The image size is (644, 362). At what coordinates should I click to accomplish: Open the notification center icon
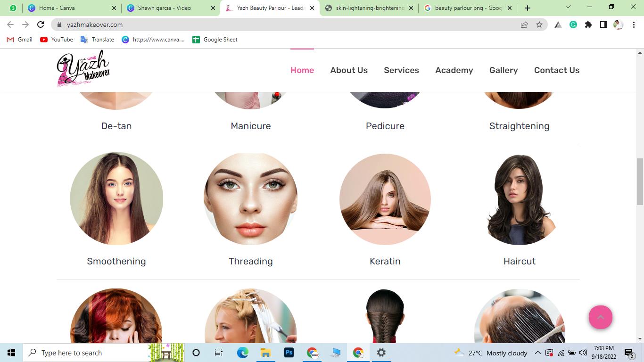tap(629, 353)
